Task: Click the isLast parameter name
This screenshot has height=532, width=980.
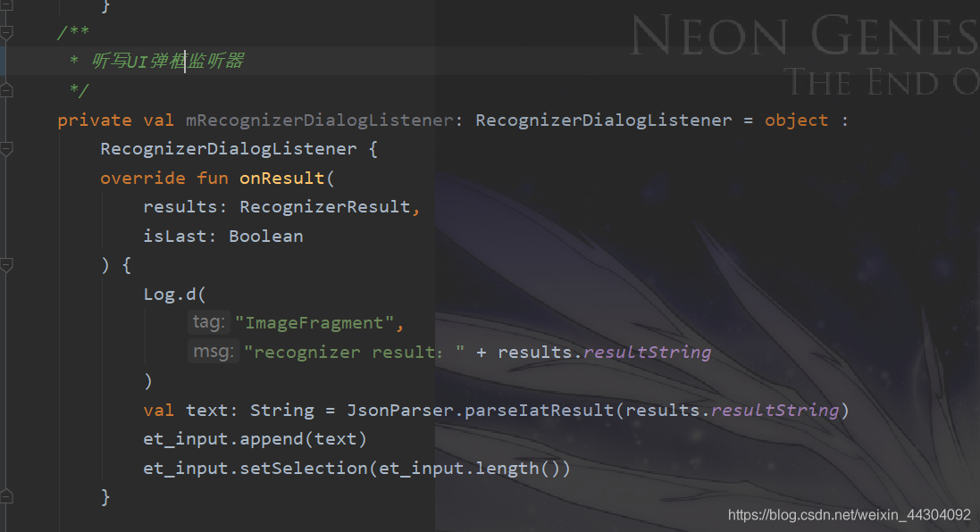Action: [174, 236]
